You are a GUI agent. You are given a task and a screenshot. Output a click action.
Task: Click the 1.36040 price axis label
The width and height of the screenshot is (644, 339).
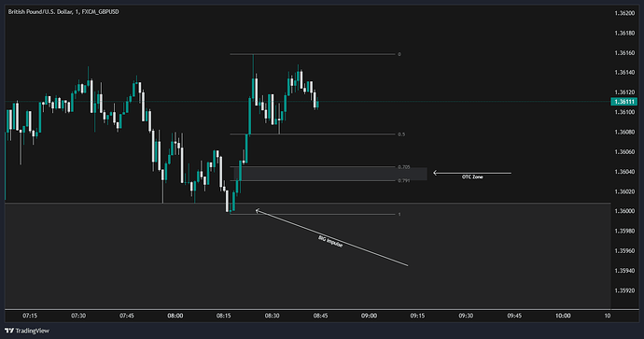pyautogui.click(x=624, y=171)
